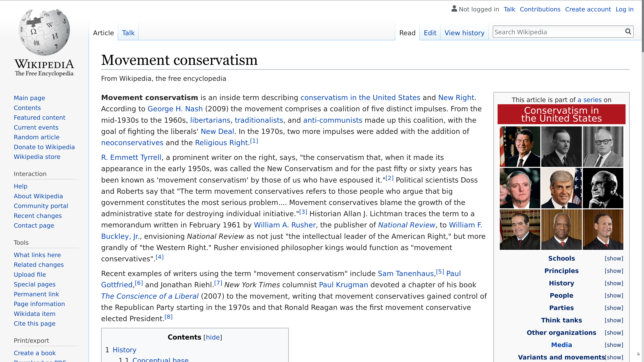Click the page vertical scrollbar thumb
This screenshot has width=644, height=362.
[x=642, y=26]
